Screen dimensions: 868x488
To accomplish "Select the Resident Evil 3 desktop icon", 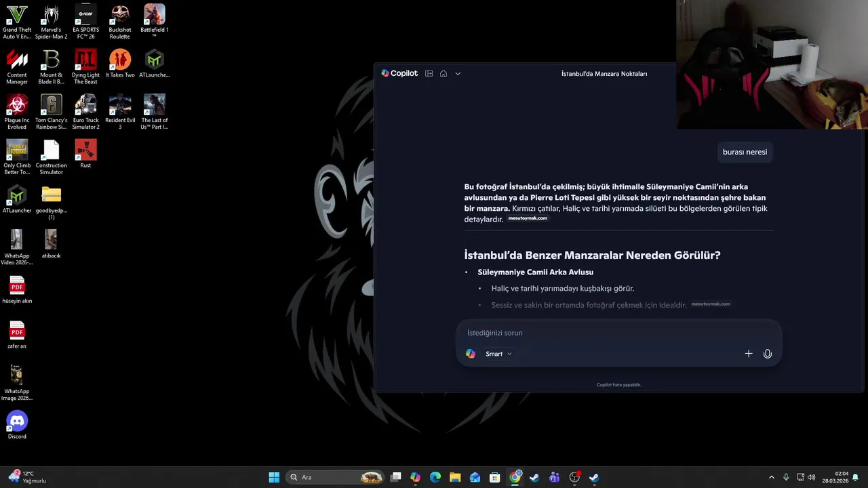I will 120,113.
